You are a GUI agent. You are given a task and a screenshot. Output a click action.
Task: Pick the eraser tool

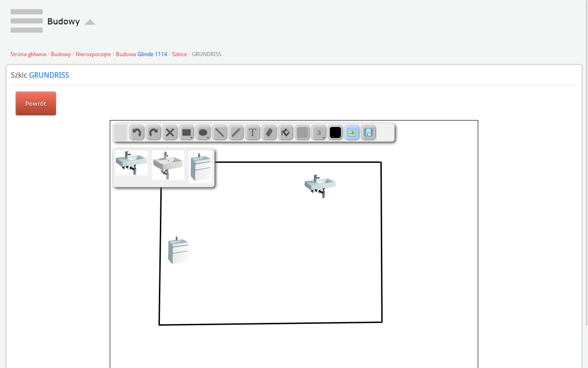(x=269, y=133)
